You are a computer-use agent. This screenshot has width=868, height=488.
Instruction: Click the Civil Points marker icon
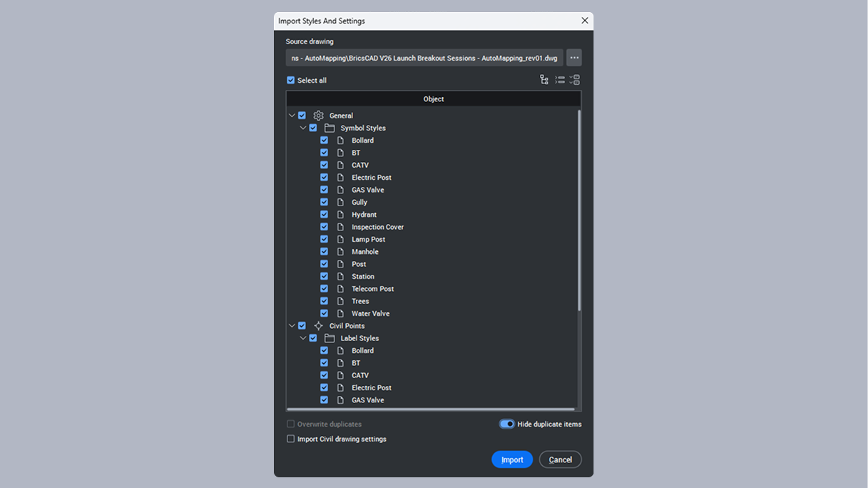coord(318,325)
